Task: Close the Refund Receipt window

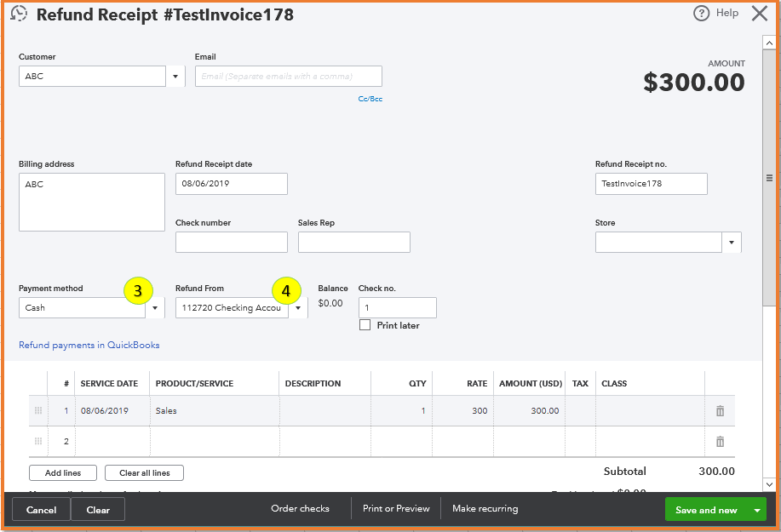Action: pyautogui.click(x=759, y=14)
